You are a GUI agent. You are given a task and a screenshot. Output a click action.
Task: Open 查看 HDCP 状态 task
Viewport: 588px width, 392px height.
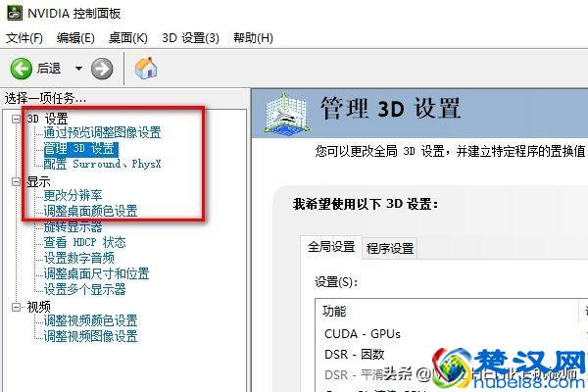(x=84, y=242)
